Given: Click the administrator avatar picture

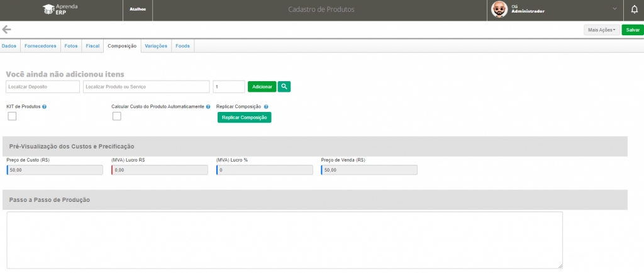Looking at the screenshot, I should (499, 9).
